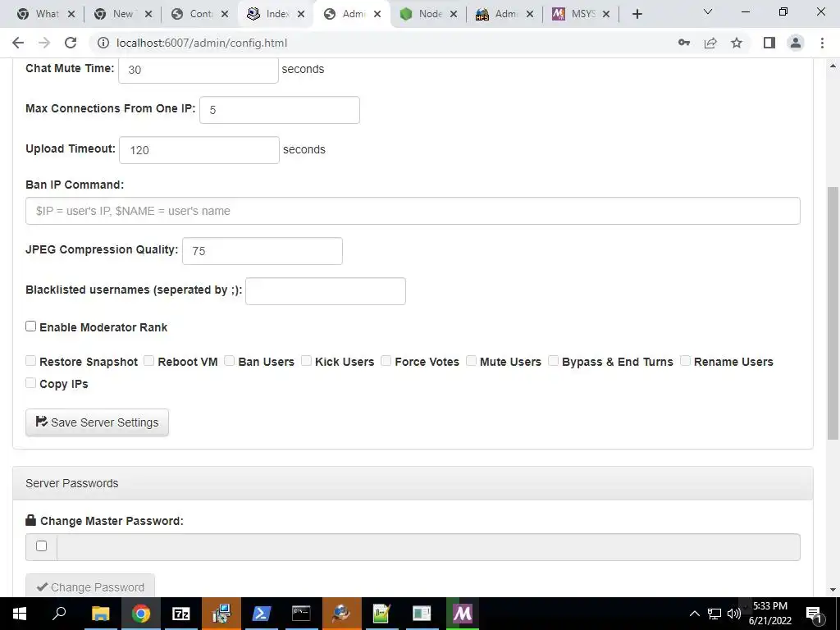Focus the Upload Timeout field
The width and height of the screenshot is (840, 630).
[199, 150]
